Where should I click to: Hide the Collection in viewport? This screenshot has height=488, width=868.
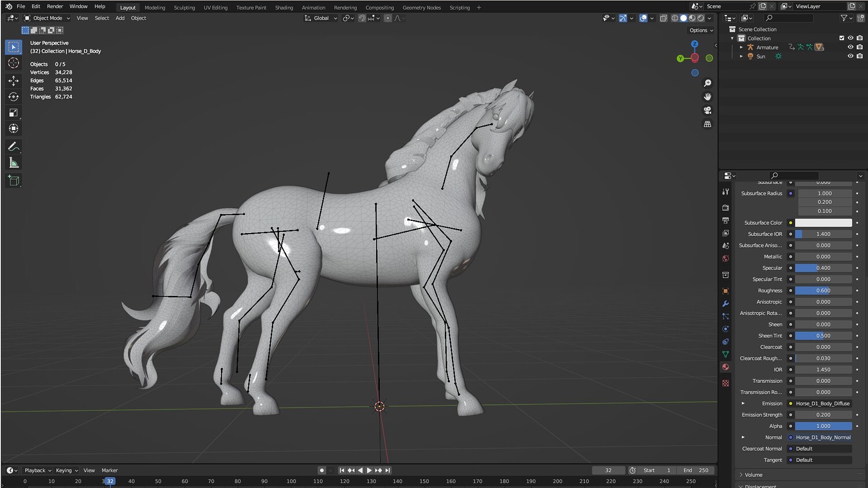click(x=851, y=38)
